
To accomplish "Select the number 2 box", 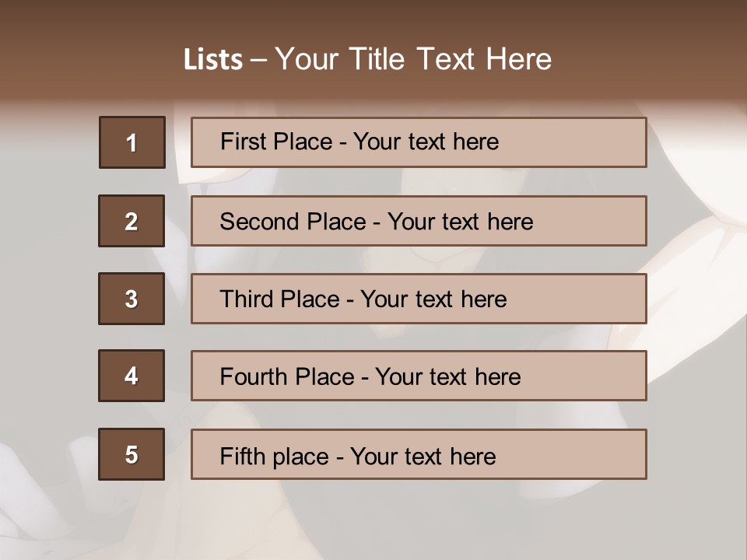I will point(132,221).
